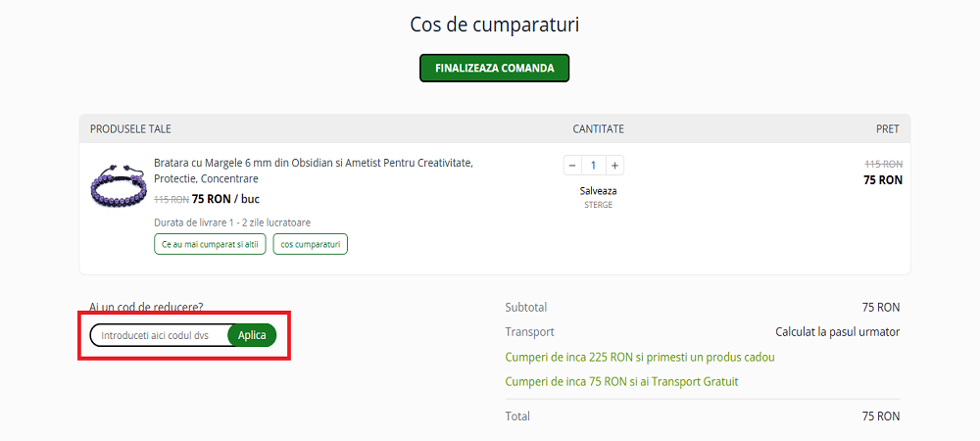Click the 'cos cumparaturi' tag button
Viewport: 980px width, 441px height.
click(x=310, y=244)
